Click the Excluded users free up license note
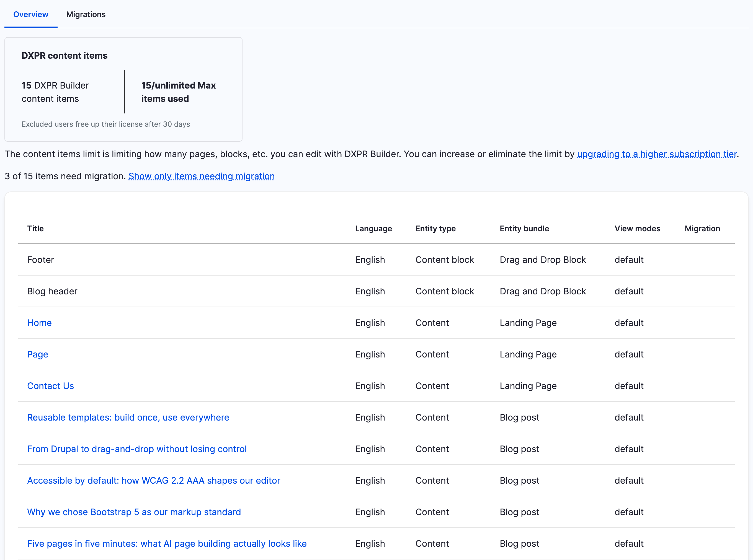The height and width of the screenshot is (560, 753). point(106,124)
